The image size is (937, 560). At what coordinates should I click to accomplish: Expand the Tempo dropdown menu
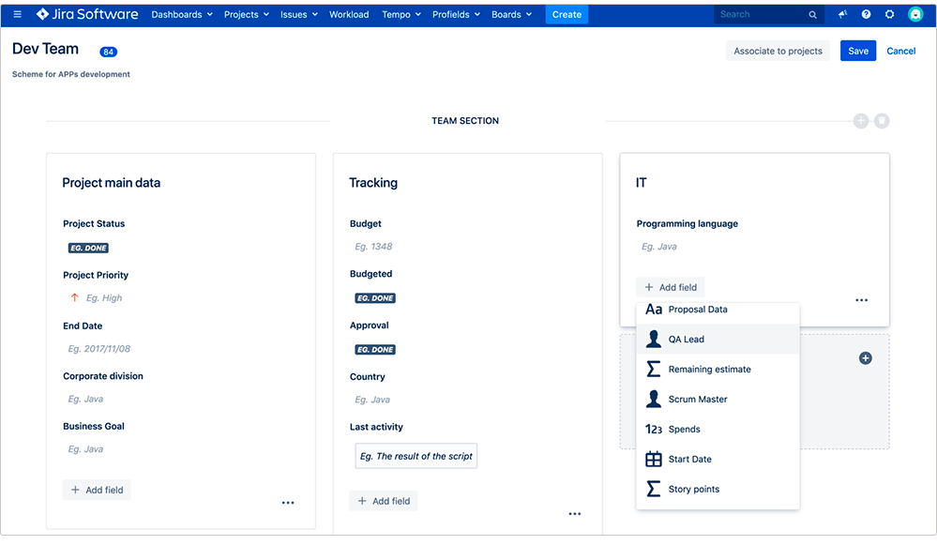400,14
